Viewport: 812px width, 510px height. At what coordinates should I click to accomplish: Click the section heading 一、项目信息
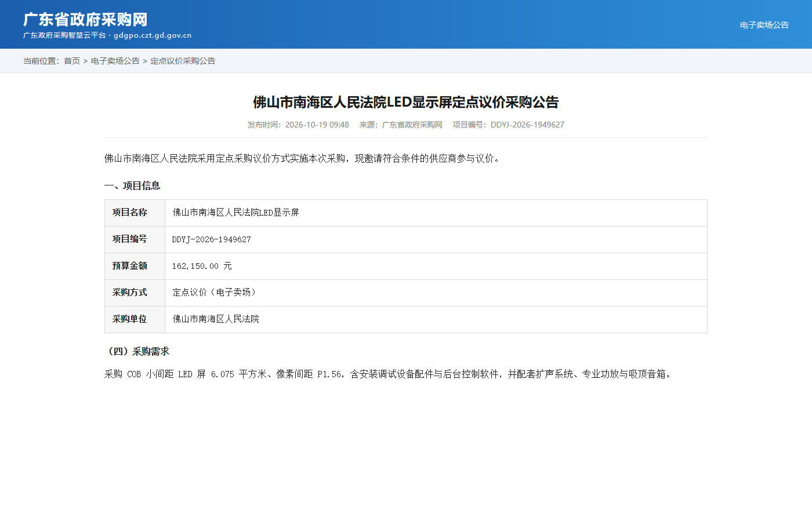coord(132,185)
